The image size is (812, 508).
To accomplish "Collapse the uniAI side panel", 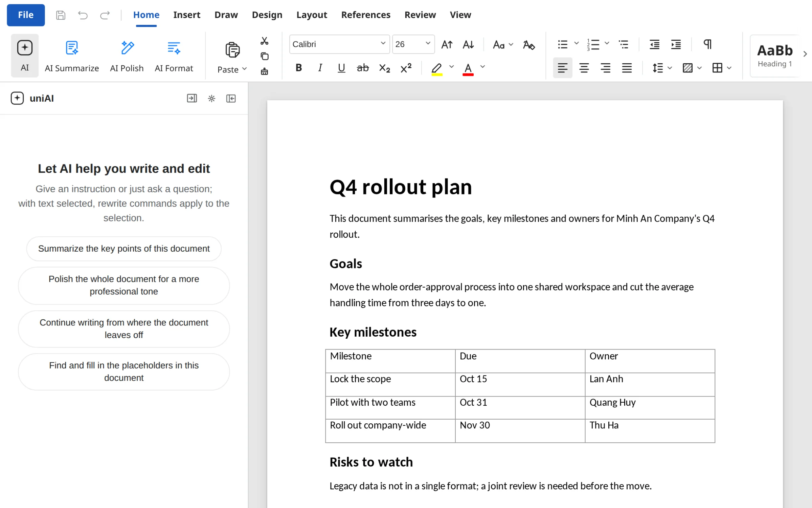I will (x=231, y=99).
